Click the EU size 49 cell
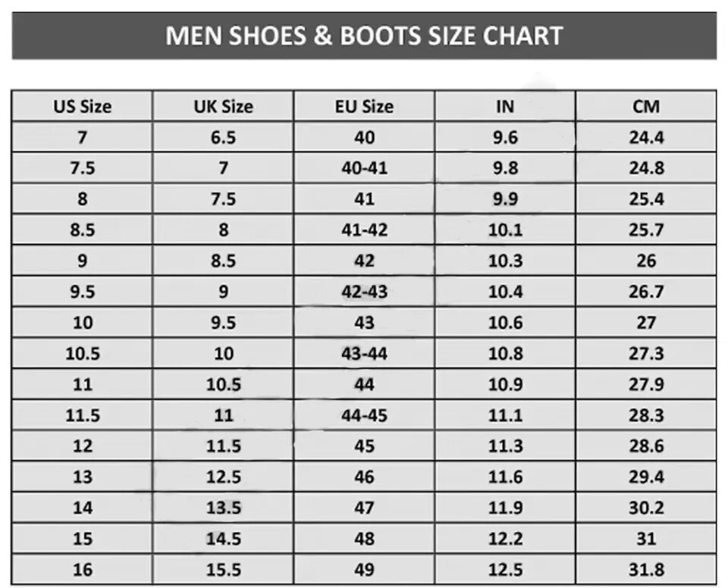The image size is (728, 588). (x=364, y=569)
